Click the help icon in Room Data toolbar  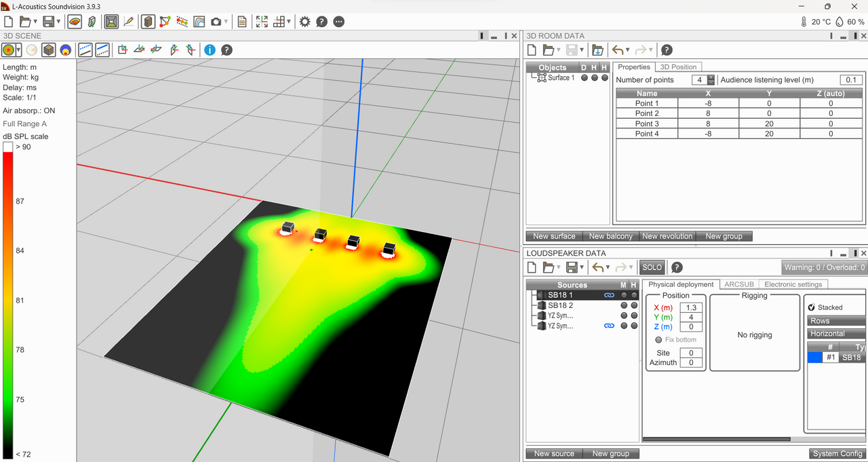pyautogui.click(x=667, y=50)
